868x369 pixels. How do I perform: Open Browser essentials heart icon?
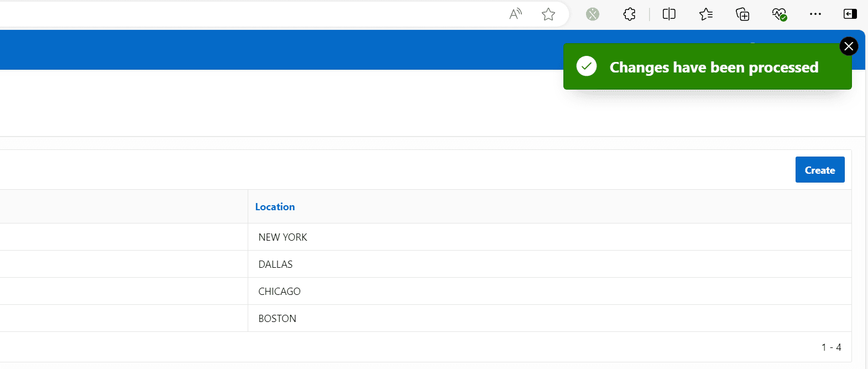point(779,14)
